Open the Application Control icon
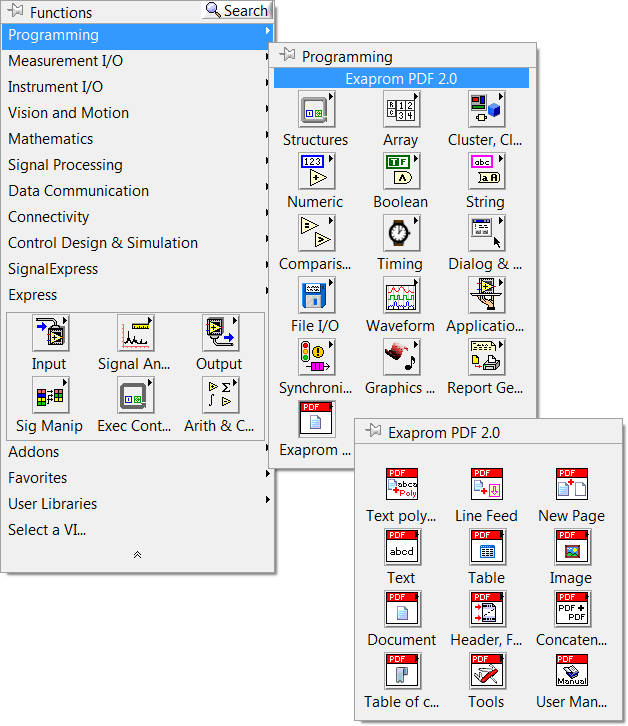Image resolution: width=628 pixels, height=726 pixels. point(486,295)
